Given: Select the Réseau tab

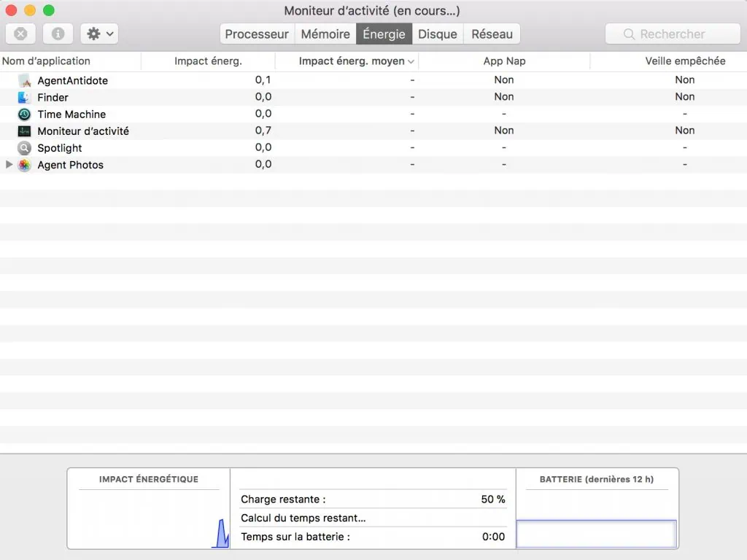Looking at the screenshot, I should click(x=492, y=34).
